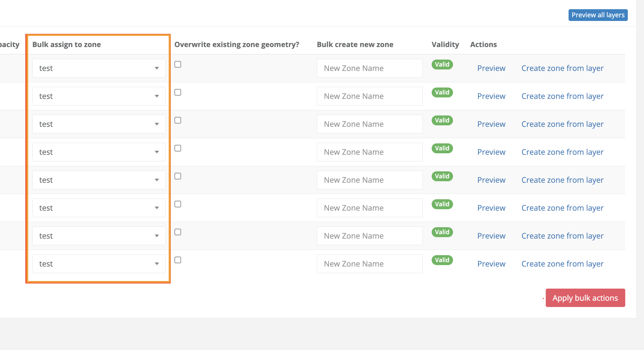644x350 pixels.
Task: Open Preview for the fourth row layer
Action: pos(491,152)
